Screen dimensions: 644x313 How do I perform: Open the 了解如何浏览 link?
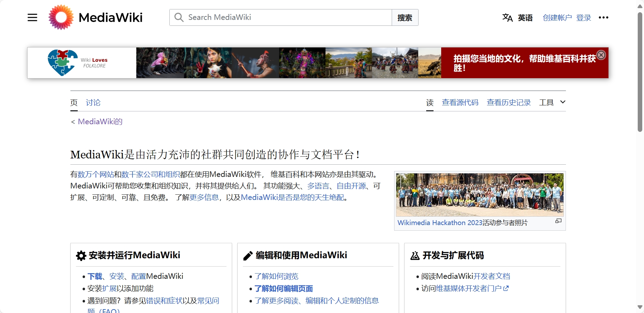pyautogui.click(x=276, y=276)
